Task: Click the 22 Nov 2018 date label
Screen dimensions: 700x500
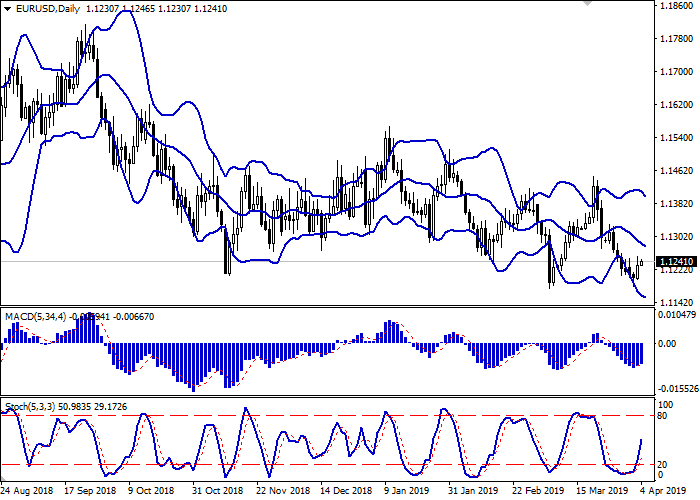Action: click(283, 491)
